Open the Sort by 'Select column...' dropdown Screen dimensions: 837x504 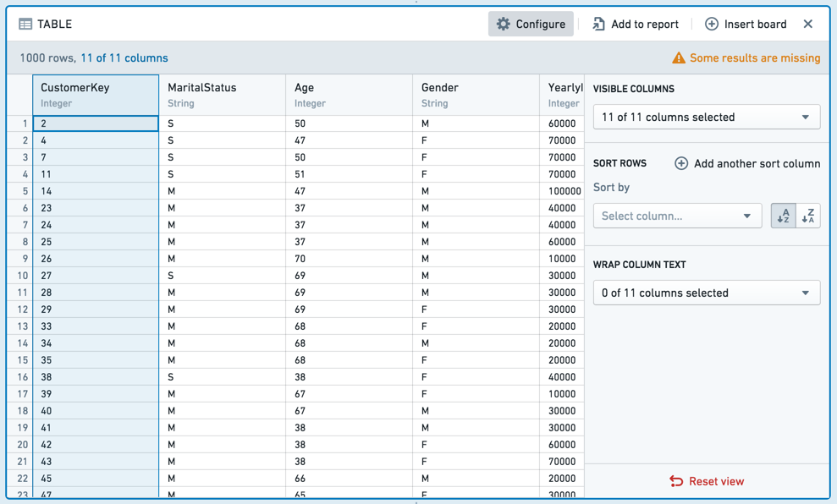677,216
